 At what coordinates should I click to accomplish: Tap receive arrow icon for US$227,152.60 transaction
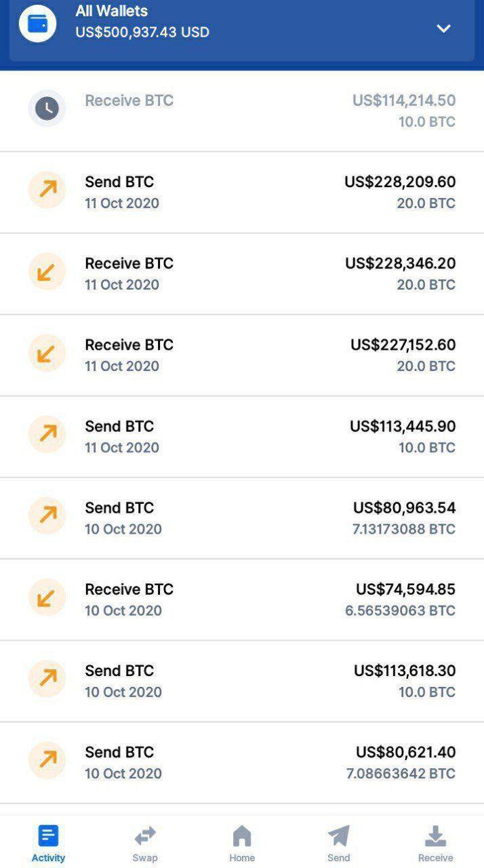tap(47, 353)
